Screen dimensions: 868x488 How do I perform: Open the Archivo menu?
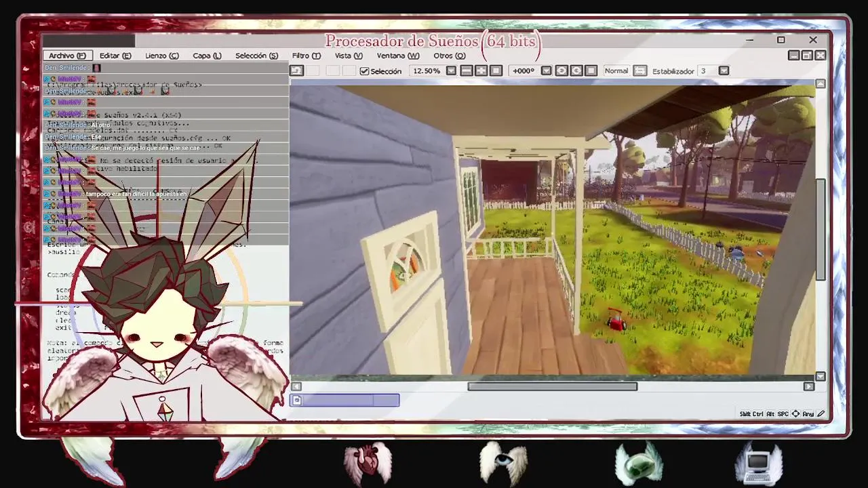pos(67,56)
